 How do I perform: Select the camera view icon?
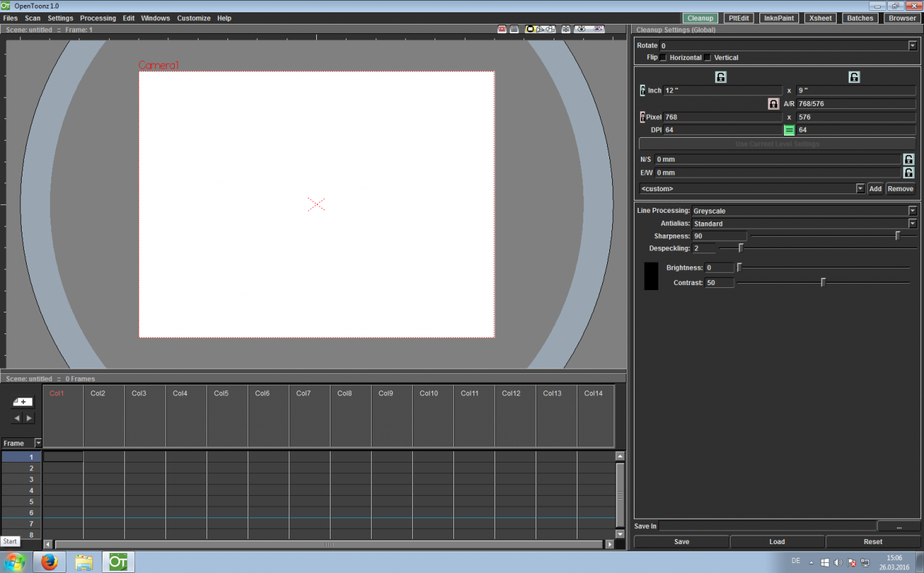pos(550,29)
